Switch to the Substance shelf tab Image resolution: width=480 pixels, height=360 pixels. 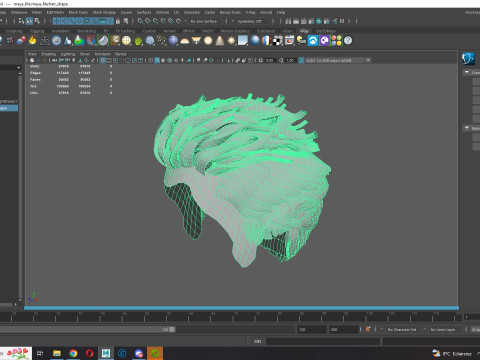click(266, 31)
